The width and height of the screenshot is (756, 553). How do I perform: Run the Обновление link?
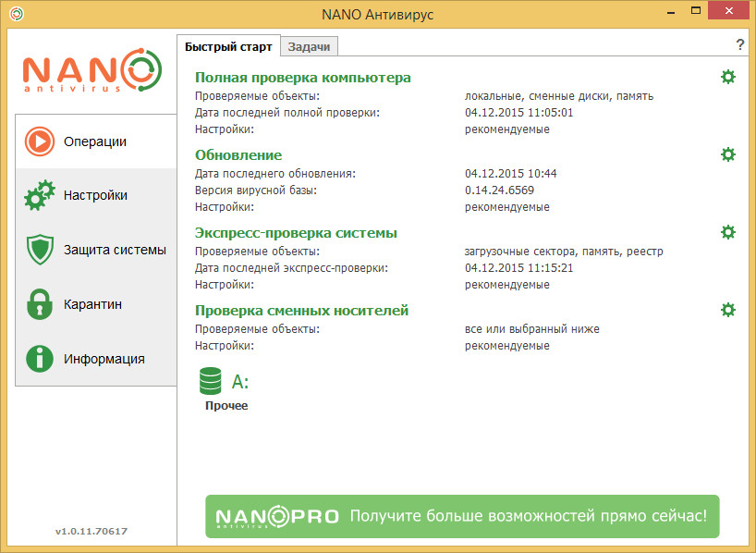coord(238,155)
